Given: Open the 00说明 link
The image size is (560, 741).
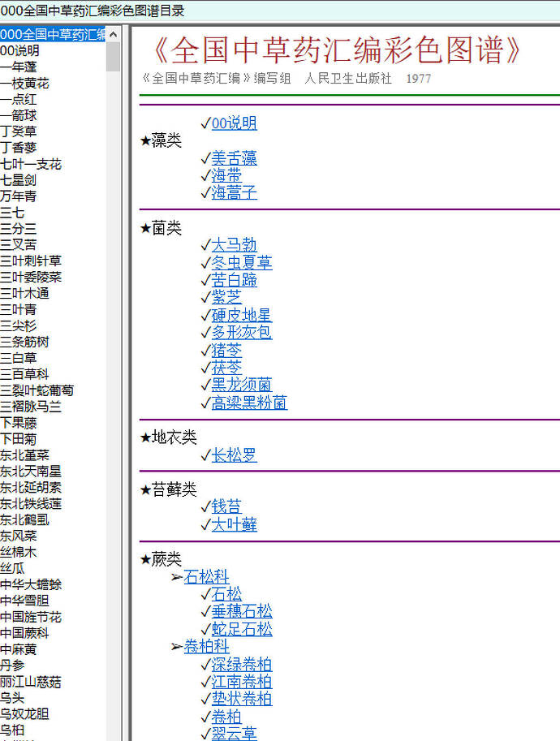Looking at the screenshot, I should pos(234,123).
